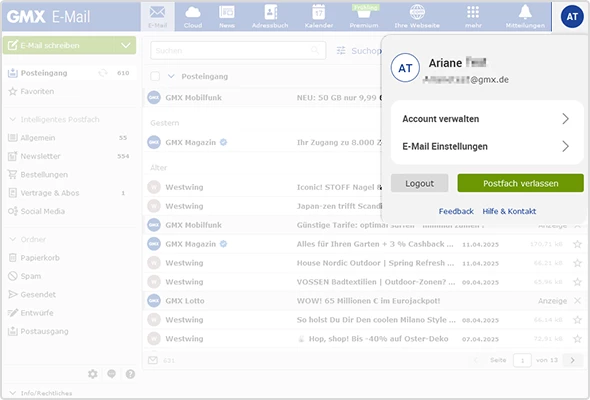The width and height of the screenshot is (590, 400).
Task: Open Westwing mail Iconic STOFF Nagel
Action: tap(262, 187)
